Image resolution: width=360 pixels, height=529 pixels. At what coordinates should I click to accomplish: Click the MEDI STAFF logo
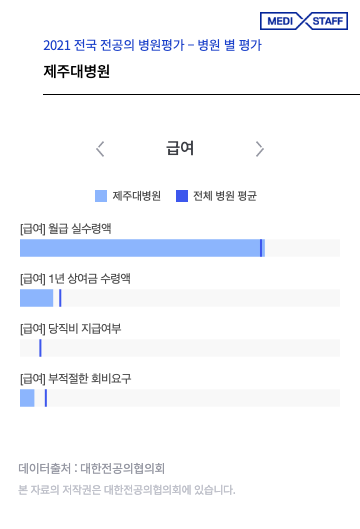click(304, 21)
